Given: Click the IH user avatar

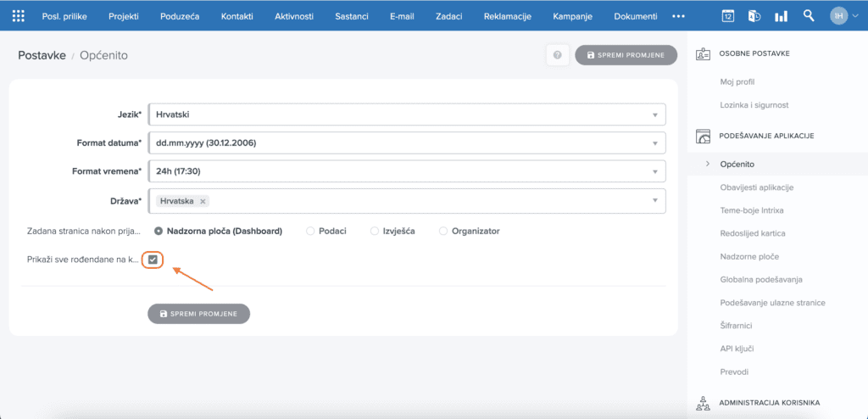Looking at the screenshot, I should click(x=838, y=16).
